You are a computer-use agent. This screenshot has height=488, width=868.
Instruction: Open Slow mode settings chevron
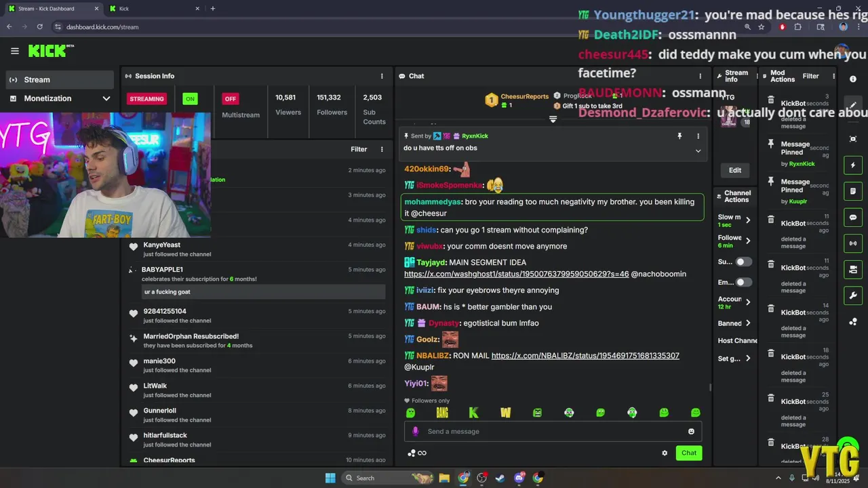coord(748,220)
